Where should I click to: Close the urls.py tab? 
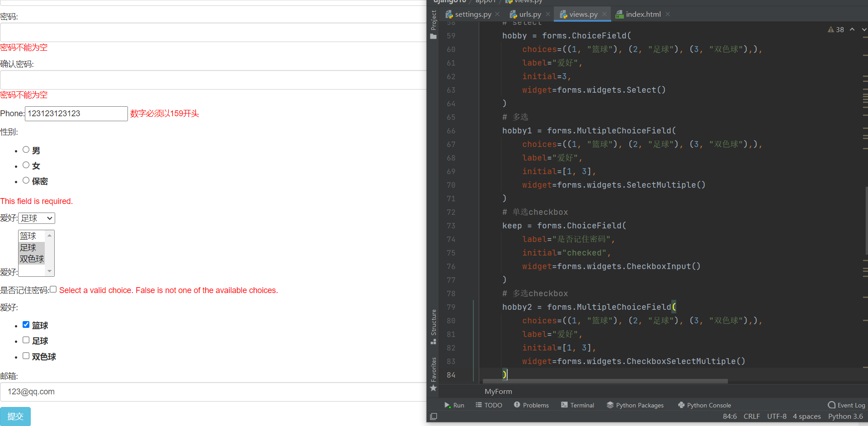[548, 14]
